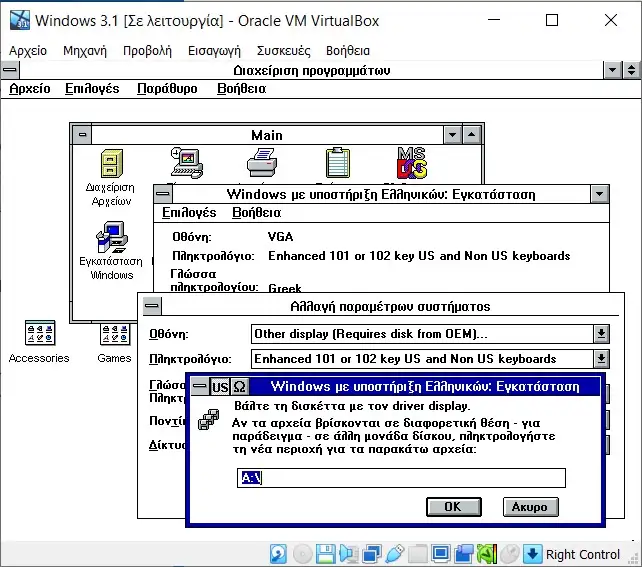Click the Main window title bar
The height and width of the screenshot is (567, 642).
click(x=267, y=135)
